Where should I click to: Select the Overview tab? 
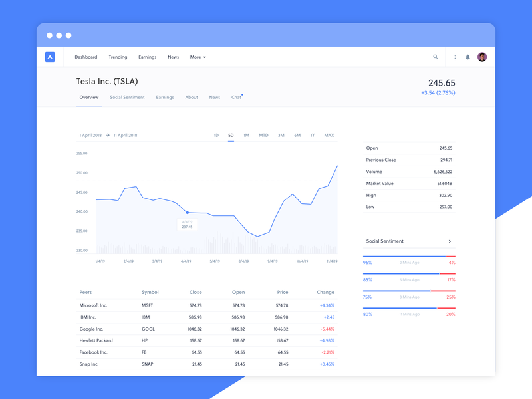coord(89,97)
